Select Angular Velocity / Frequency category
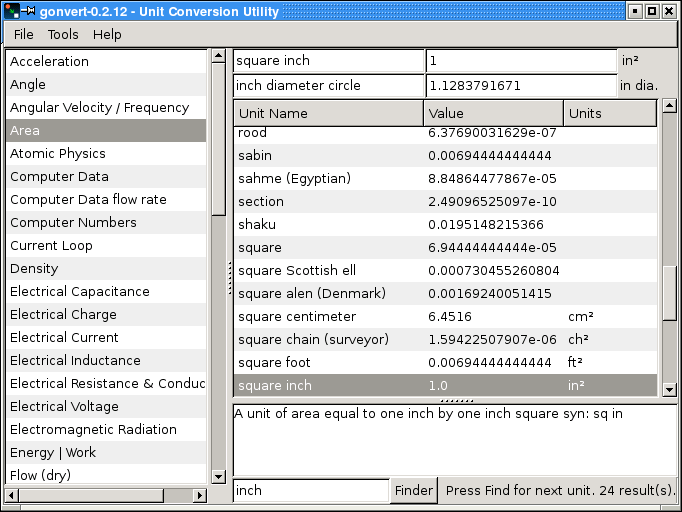Screen dimensions: 682x512 [x=106, y=107]
